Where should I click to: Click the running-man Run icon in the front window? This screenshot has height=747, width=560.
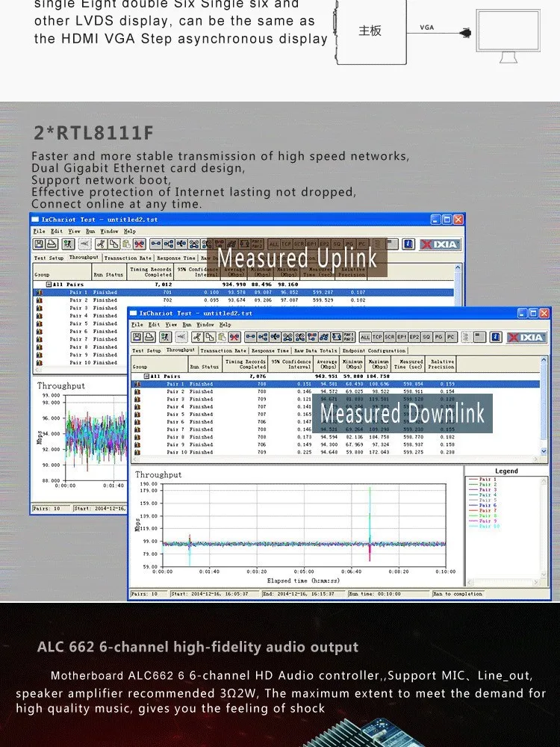pyautogui.click(x=165, y=338)
